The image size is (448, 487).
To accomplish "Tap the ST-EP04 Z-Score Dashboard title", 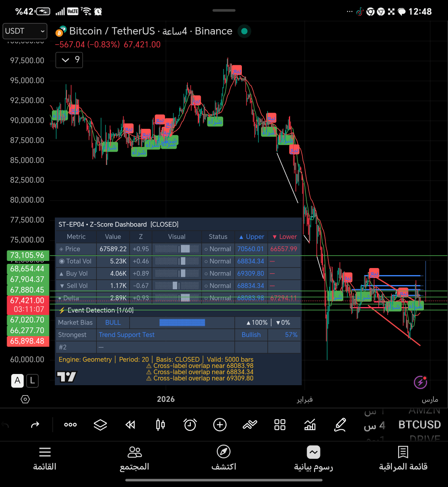I will click(118, 224).
